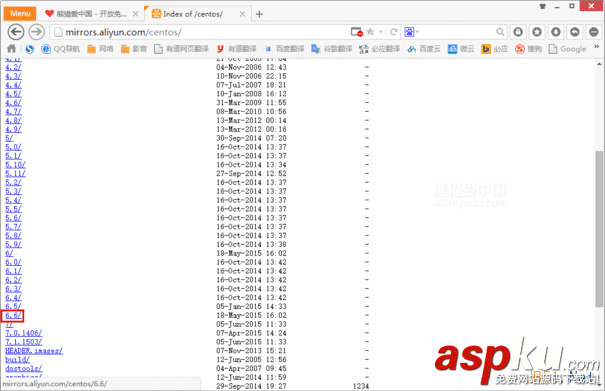The width and height of the screenshot is (605, 391).
Task: Open the 4.2/ directory link
Action: point(13,67)
